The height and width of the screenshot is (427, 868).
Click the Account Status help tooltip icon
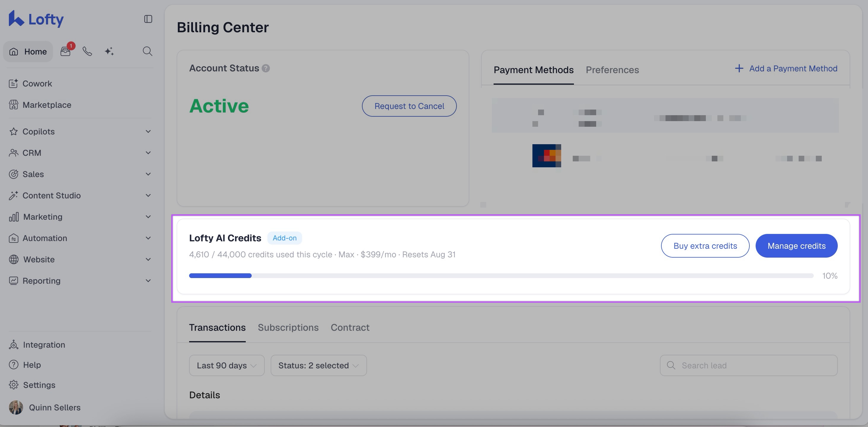266,68
